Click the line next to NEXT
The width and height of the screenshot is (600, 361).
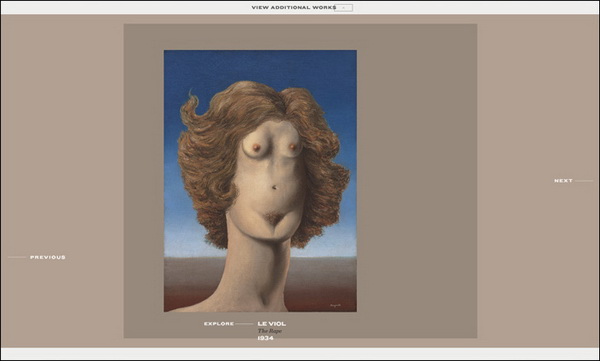tap(584, 181)
